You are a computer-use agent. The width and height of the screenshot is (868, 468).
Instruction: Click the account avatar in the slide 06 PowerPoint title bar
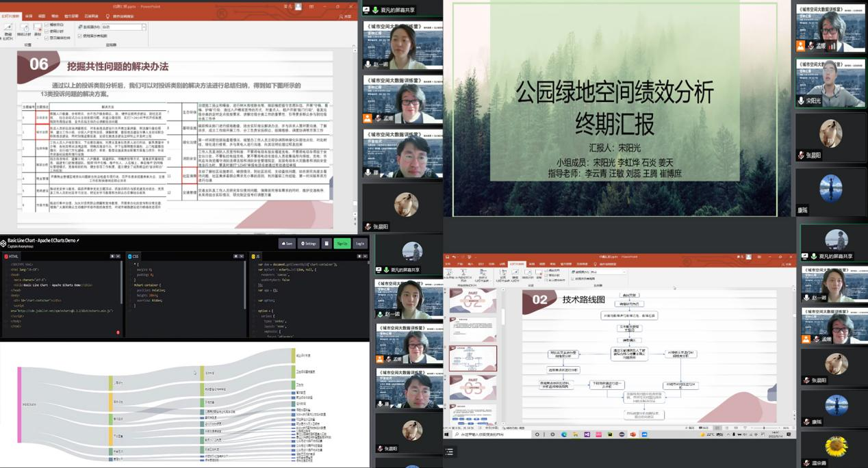tap(300, 5)
